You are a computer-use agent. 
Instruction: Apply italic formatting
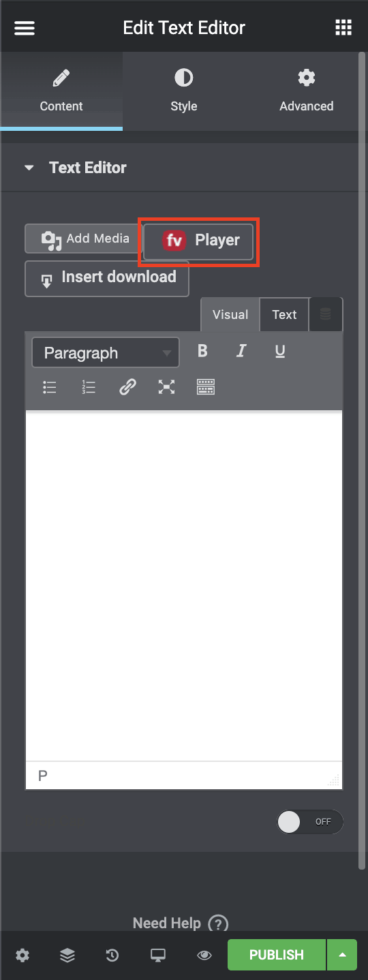pos(241,351)
